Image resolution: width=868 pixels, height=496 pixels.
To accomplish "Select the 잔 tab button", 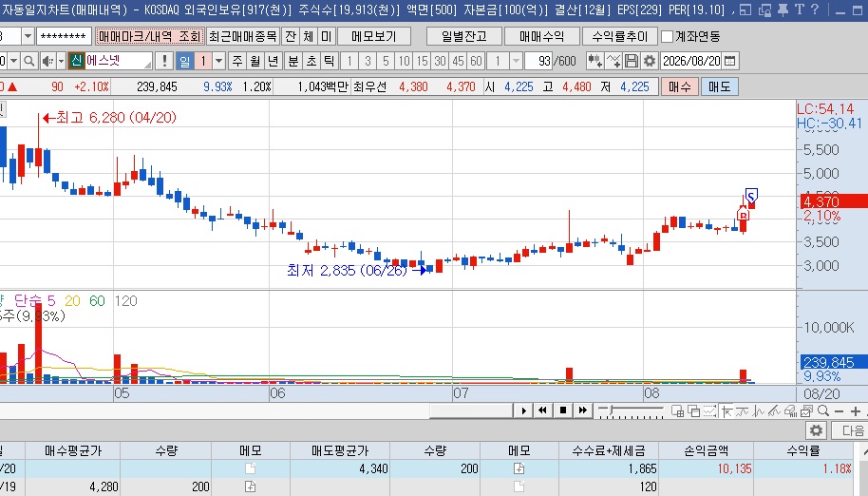I will pyautogui.click(x=291, y=36).
